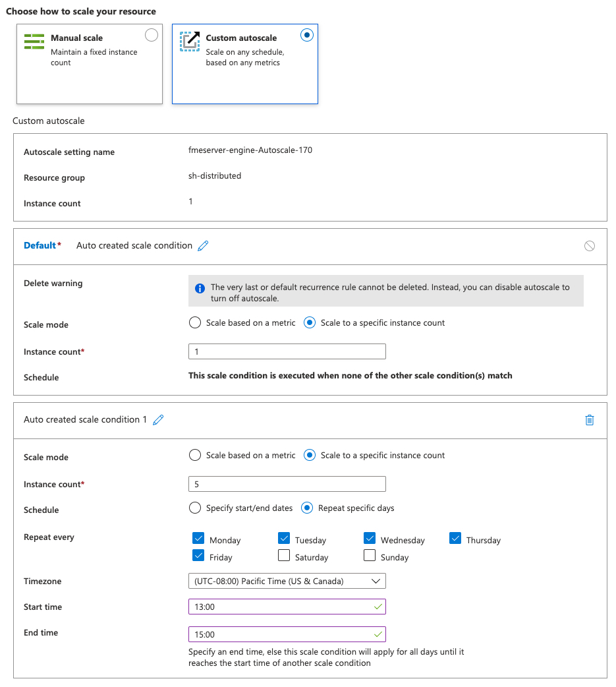Select Custom autoscale radio button
The image size is (616, 687).
[x=307, y=35]
